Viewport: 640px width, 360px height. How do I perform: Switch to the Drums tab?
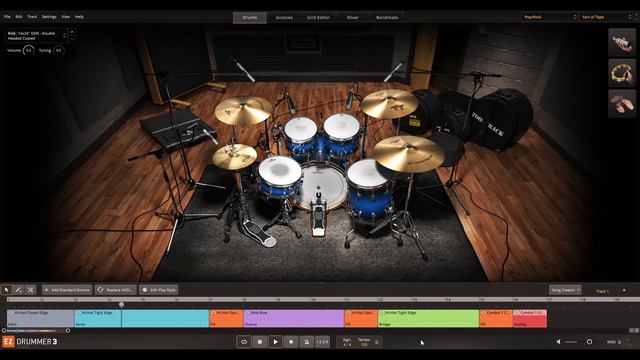point(250,18)
